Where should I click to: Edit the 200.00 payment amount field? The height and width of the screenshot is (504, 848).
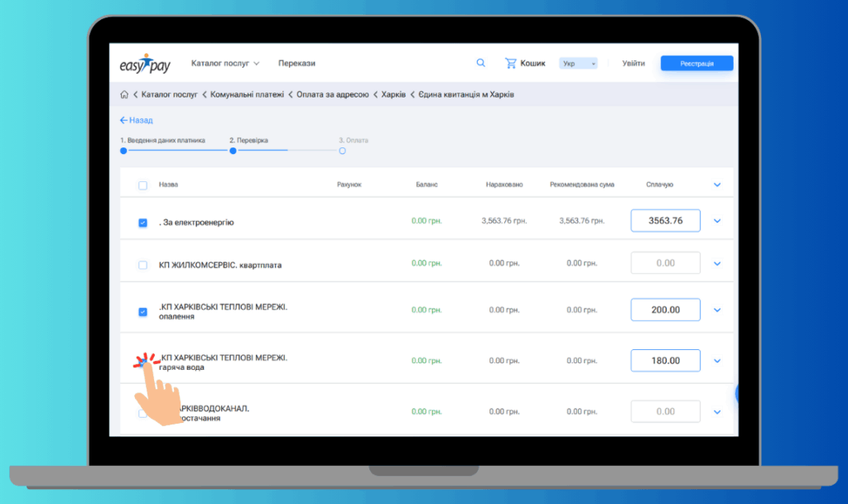pos(665,310)
